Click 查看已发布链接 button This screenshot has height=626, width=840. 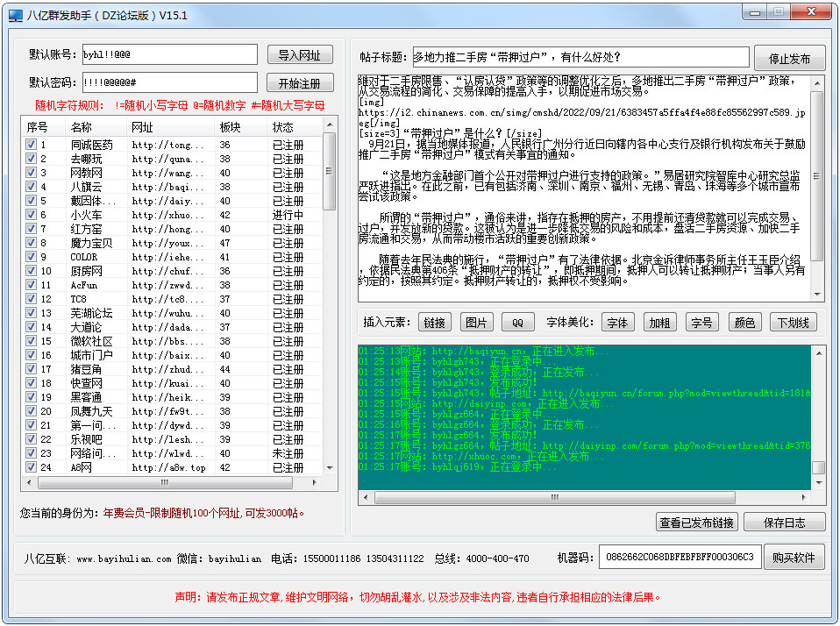(x=696, y=523)
